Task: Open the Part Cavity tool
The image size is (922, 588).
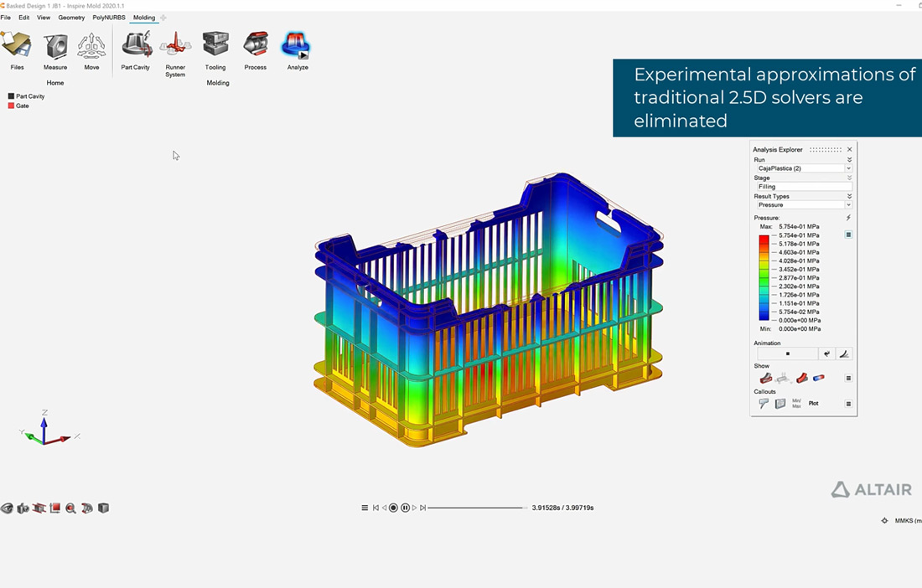Action: click(137, 45)
